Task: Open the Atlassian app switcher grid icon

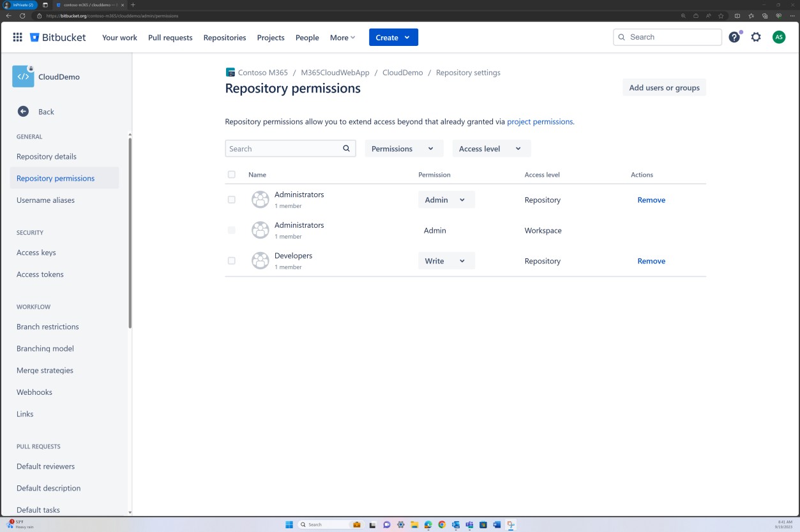Action: coord(17,37)
